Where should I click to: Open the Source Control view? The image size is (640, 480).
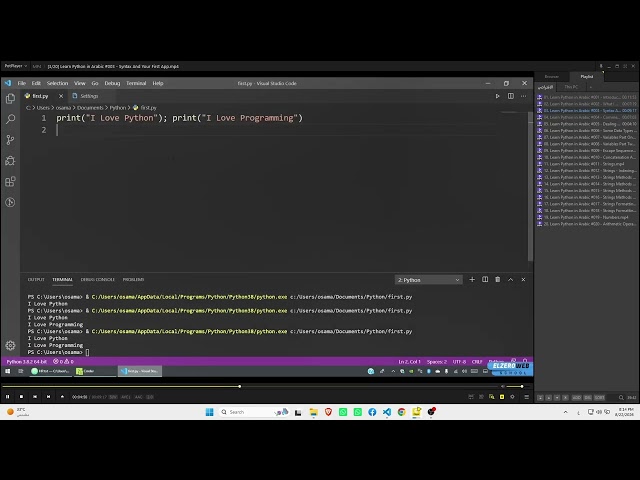10,140
